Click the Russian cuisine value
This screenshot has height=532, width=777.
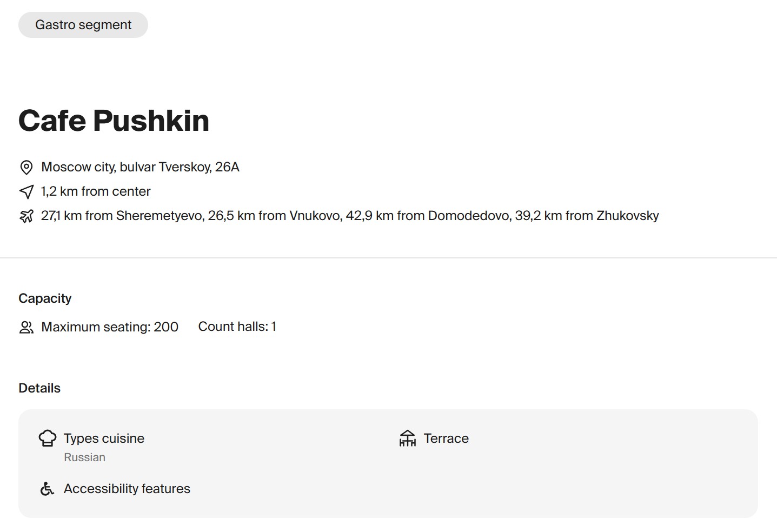point(84,457)
